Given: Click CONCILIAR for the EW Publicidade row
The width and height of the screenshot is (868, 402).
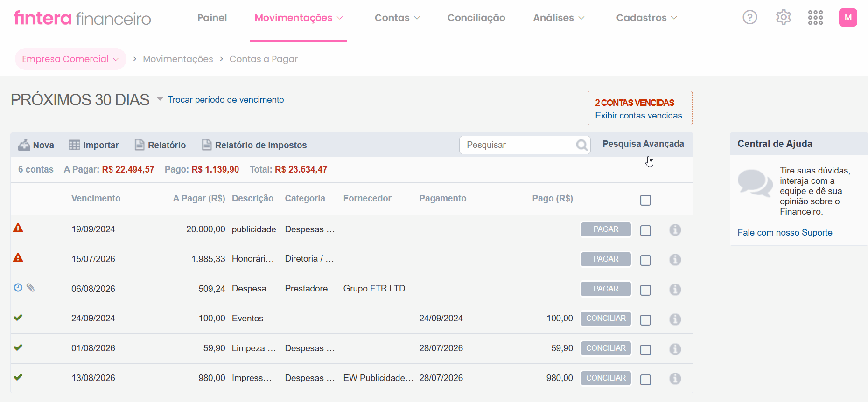Looking at the screenshot, I should tap(606, 378).
